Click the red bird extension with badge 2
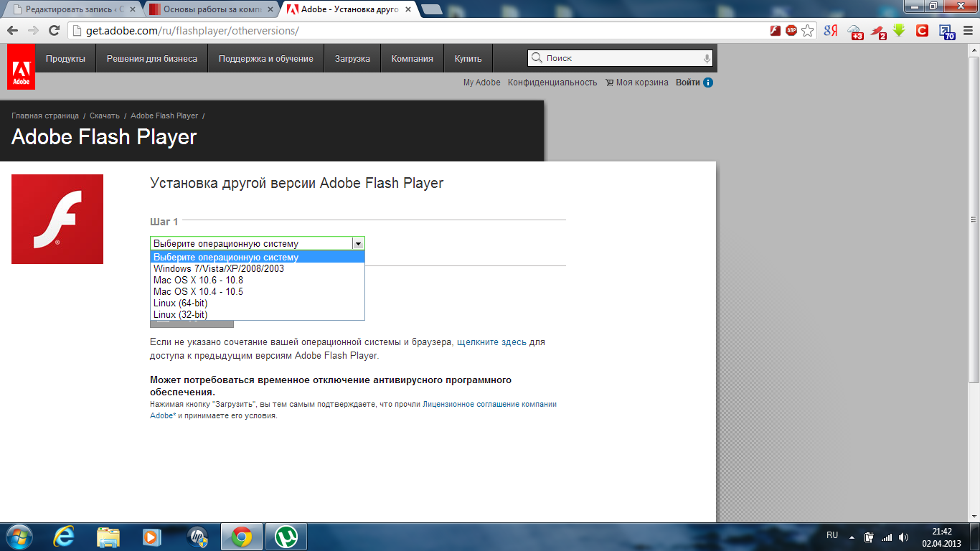Screen dimensions: 980x551 tap(879, 32)
